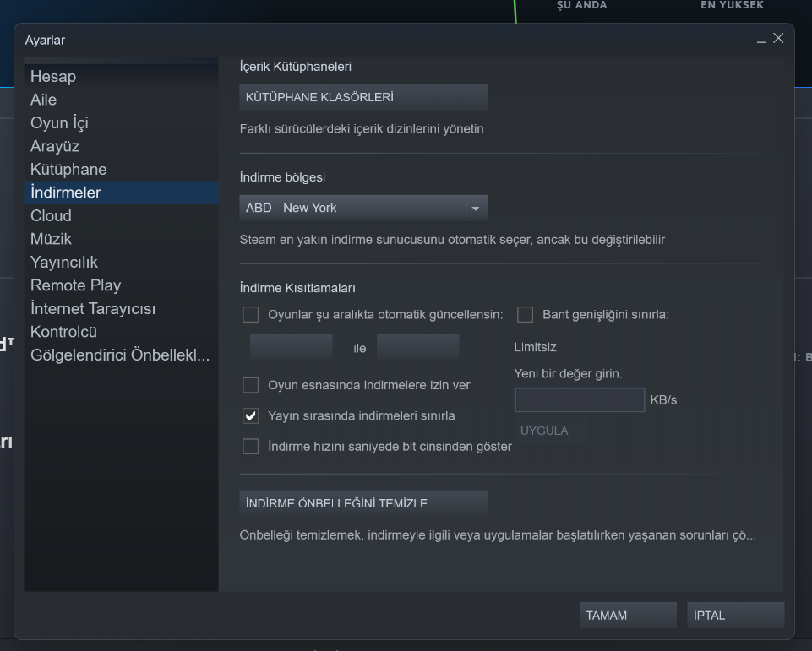Close the Ayarlar dialog

pyautogui.click(x=778, y=38)
